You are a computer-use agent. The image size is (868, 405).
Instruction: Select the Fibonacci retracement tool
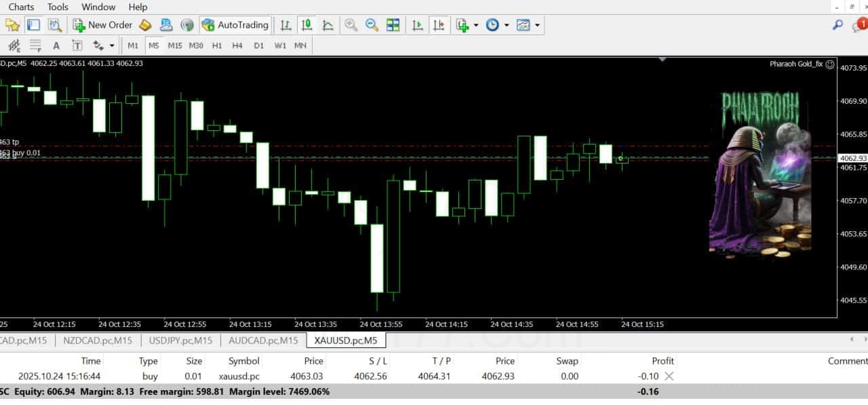tap(35, 45)
